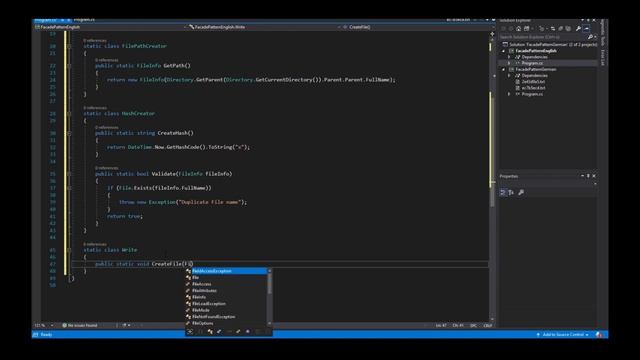
Task: Click the Solution Explorer auto-hide pin
Action: (588, 20)
